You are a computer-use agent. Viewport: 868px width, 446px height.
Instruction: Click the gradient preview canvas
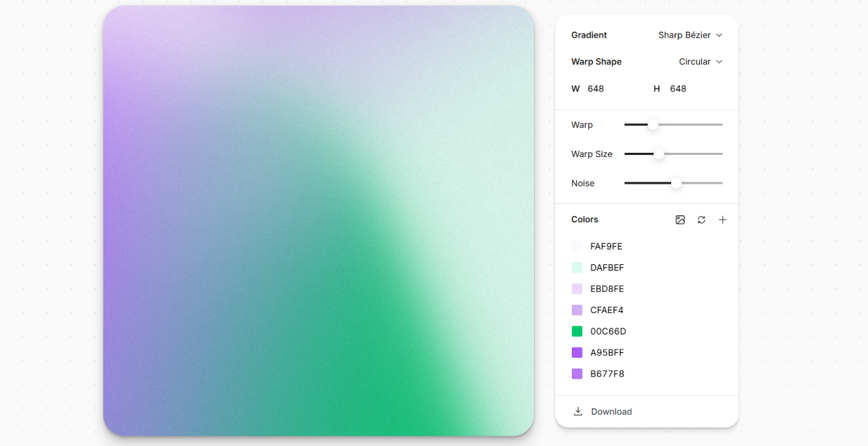coord(318,221)
